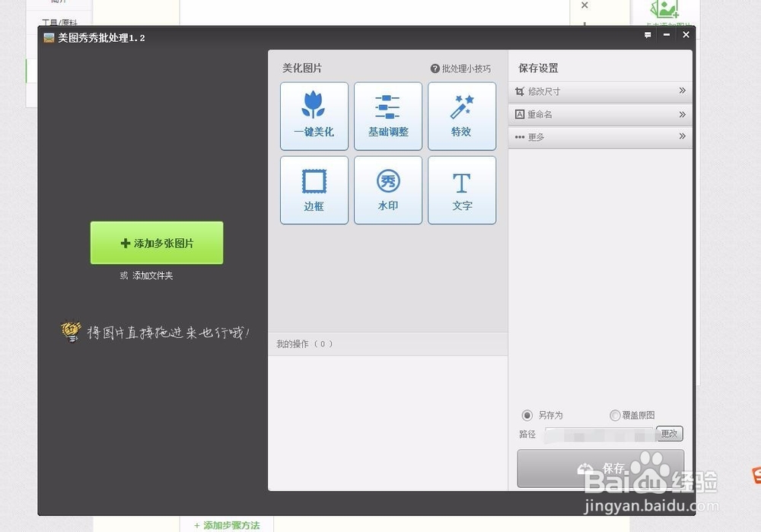Click the 添加多张图片 green button

click(x=156, y=242)
